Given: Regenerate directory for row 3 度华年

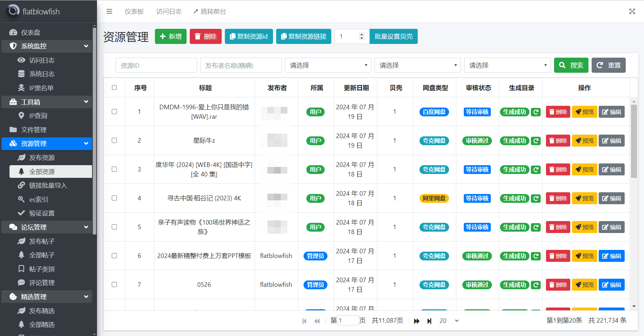Looking at the screenshot, I should pyautogui.click(x=536, y=170).
